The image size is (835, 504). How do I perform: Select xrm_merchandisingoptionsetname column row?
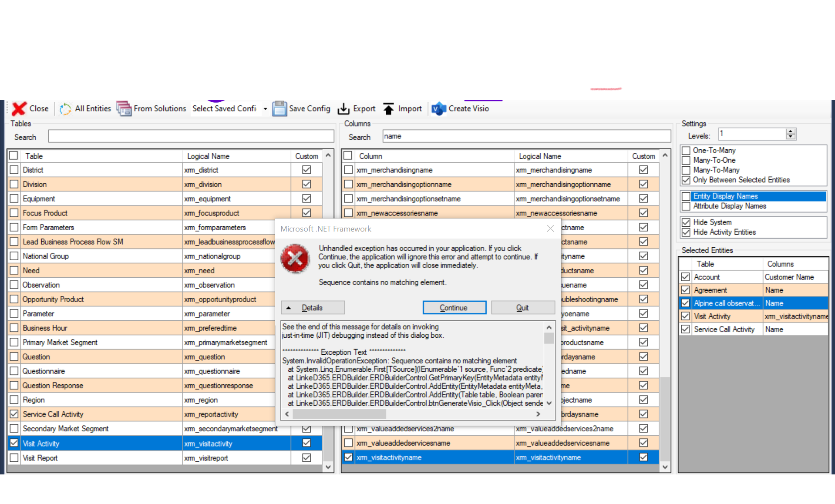(x=501, y=198)
